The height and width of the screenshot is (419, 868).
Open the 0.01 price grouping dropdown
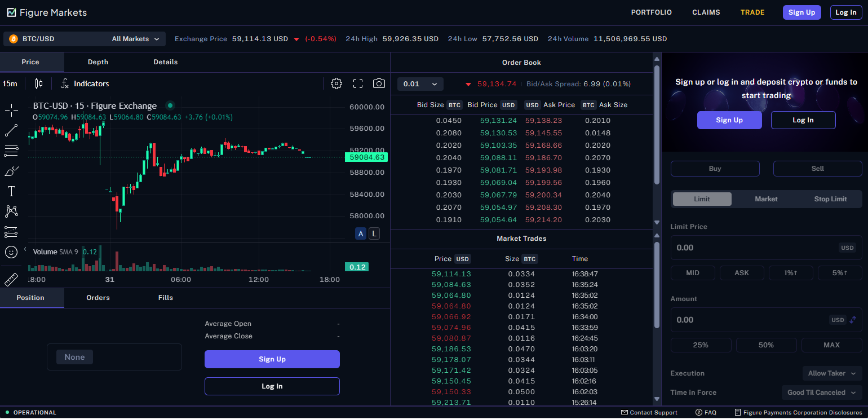(x=420, y=84)
